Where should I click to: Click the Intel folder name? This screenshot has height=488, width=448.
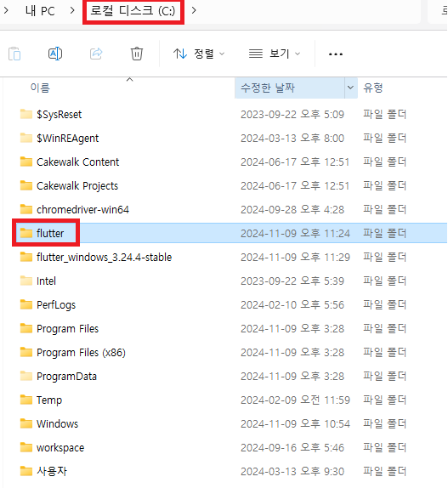46,281
